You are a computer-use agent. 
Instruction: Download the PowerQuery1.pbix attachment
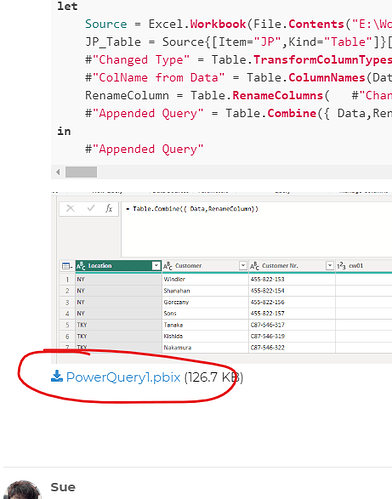123,377
